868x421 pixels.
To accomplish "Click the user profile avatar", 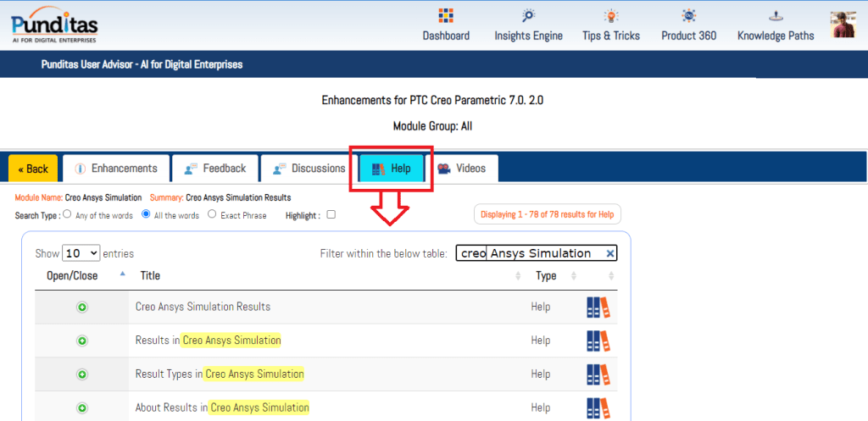I will pyautogui.click(x=843, y=25).
